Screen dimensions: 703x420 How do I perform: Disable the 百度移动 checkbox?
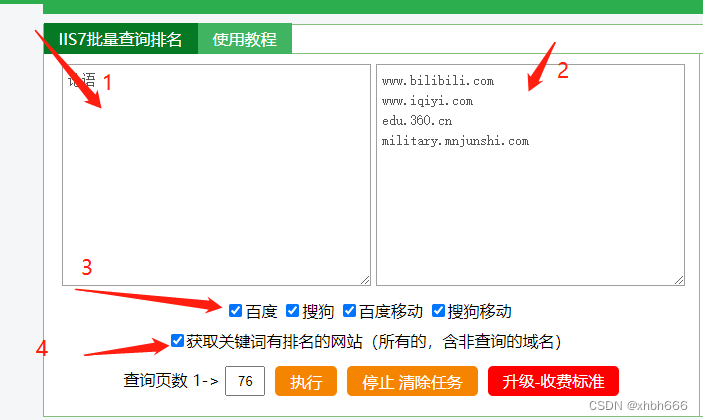tap(349, 311)
